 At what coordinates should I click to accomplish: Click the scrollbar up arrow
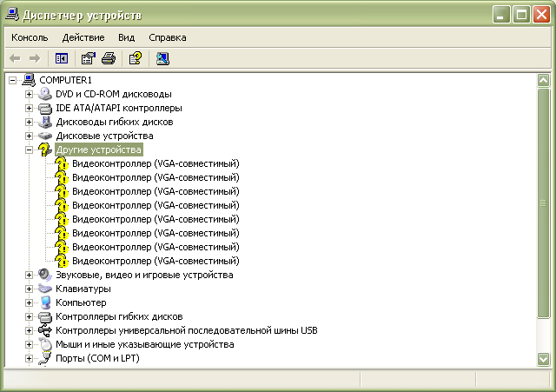(544, 81)
